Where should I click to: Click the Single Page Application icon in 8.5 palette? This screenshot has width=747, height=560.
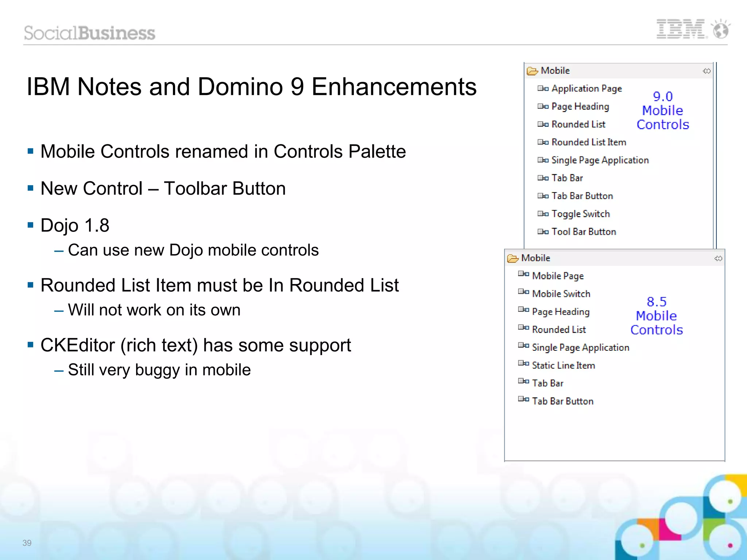(x=523, y=345)
